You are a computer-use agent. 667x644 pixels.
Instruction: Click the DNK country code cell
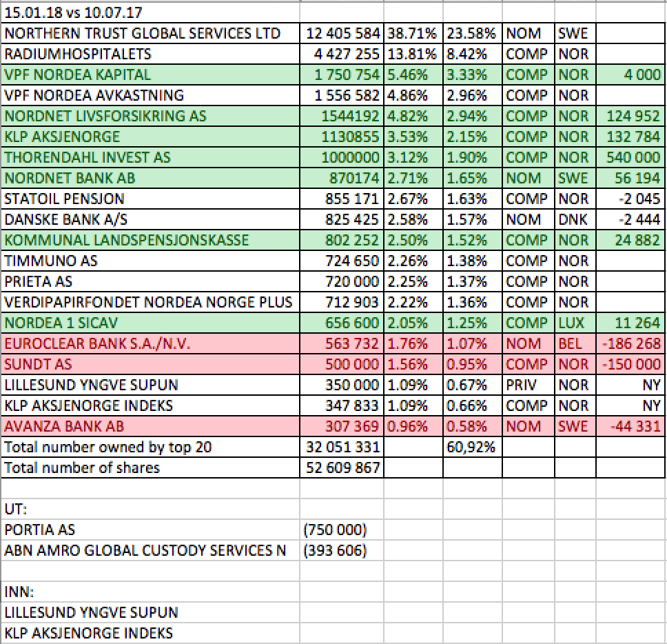(575, 219)
